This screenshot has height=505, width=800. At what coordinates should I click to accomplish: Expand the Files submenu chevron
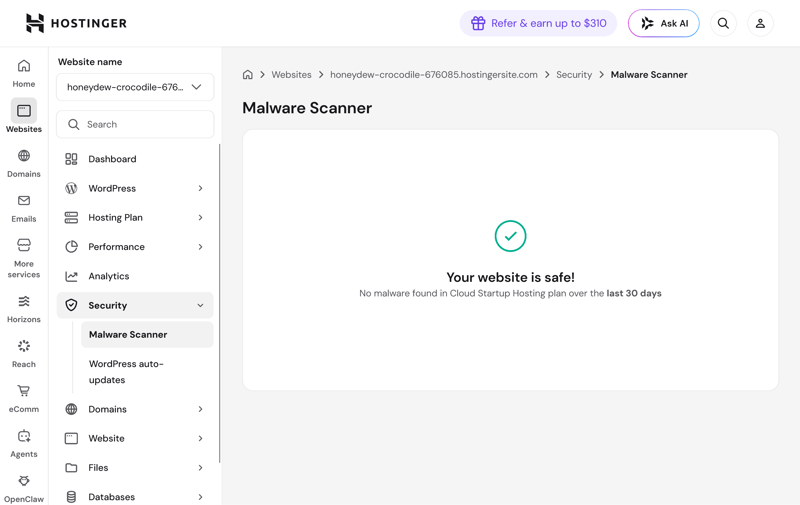pyautogui.click(x=201, y=467)
